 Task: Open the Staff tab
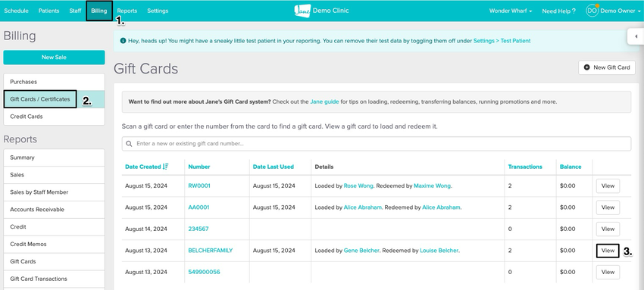(x=75, y=11)
